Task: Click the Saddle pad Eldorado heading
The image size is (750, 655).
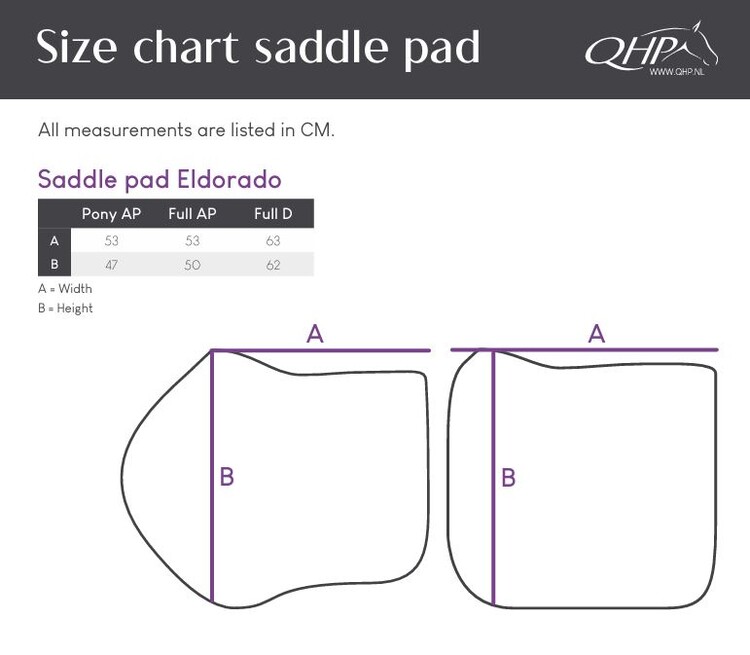Action: (x=160, y=180)
